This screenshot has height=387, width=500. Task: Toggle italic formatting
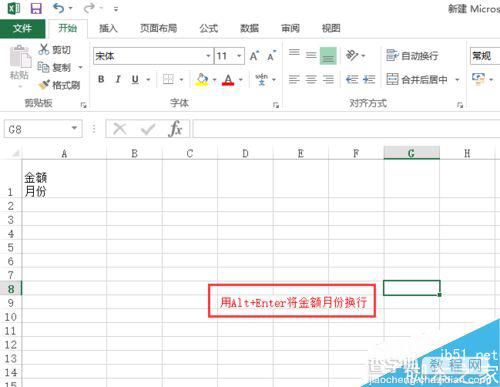118,79
